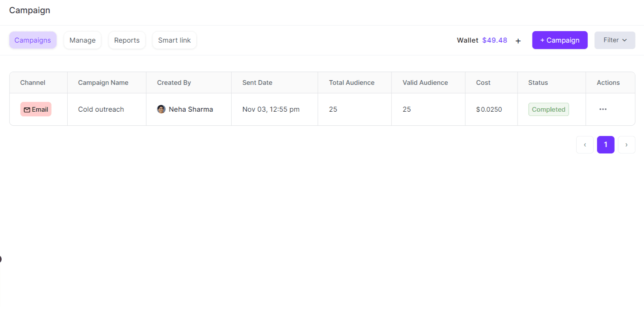
Task: Open the ellipsis actions menu for Cold outreach
Action: tap(603, 109)
